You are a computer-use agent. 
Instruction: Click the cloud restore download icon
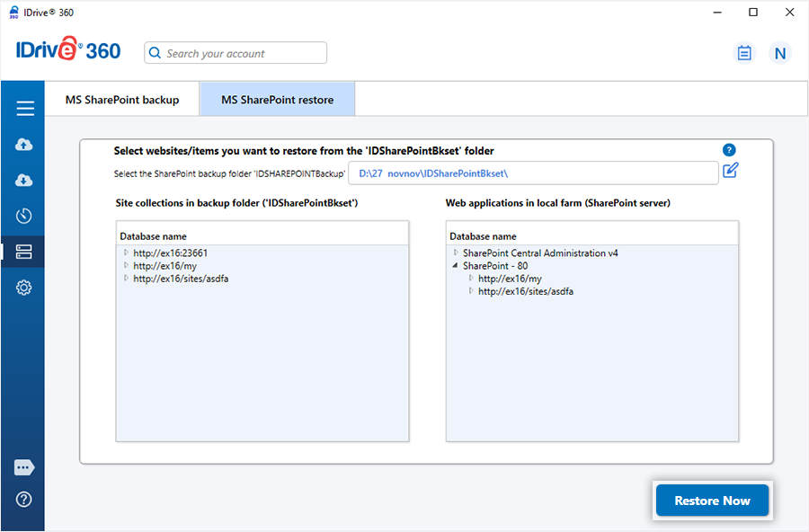(x=24, y=181)
